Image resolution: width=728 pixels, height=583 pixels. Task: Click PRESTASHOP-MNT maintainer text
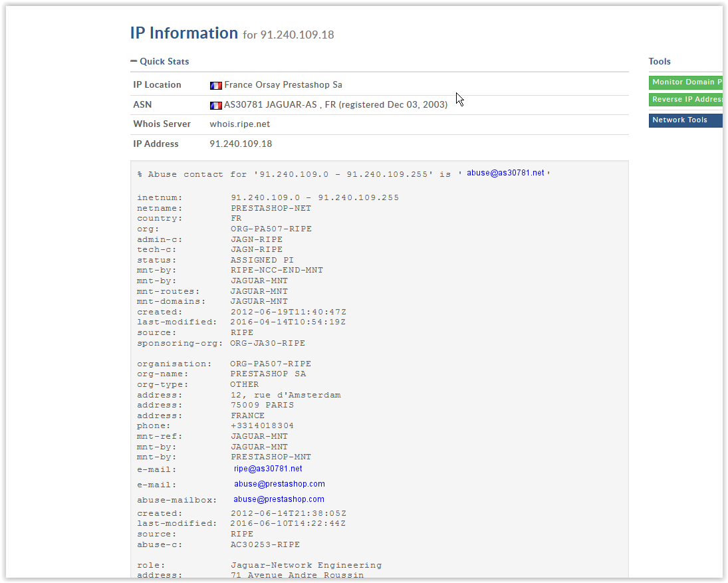click(x=271, y=457)
